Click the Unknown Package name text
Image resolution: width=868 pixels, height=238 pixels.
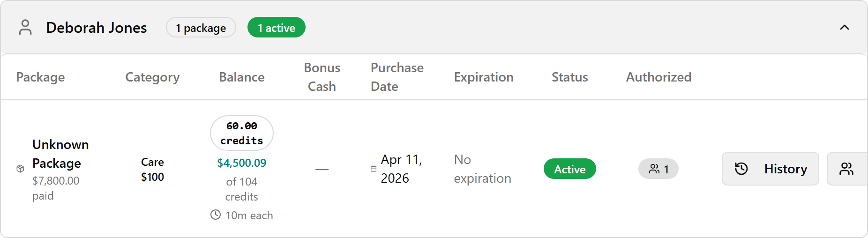tap(60, 154)
